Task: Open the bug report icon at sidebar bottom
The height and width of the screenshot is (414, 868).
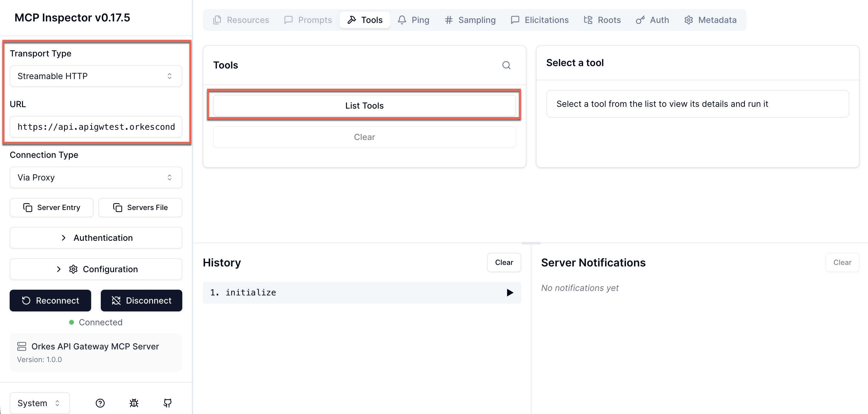Action: [x=134, y=403]
